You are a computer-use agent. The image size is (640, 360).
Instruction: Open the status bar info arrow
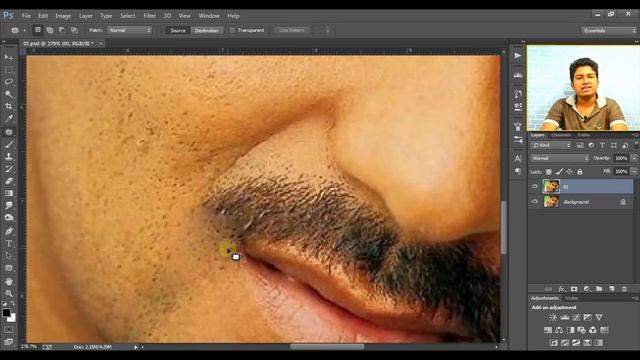[136, 347]
